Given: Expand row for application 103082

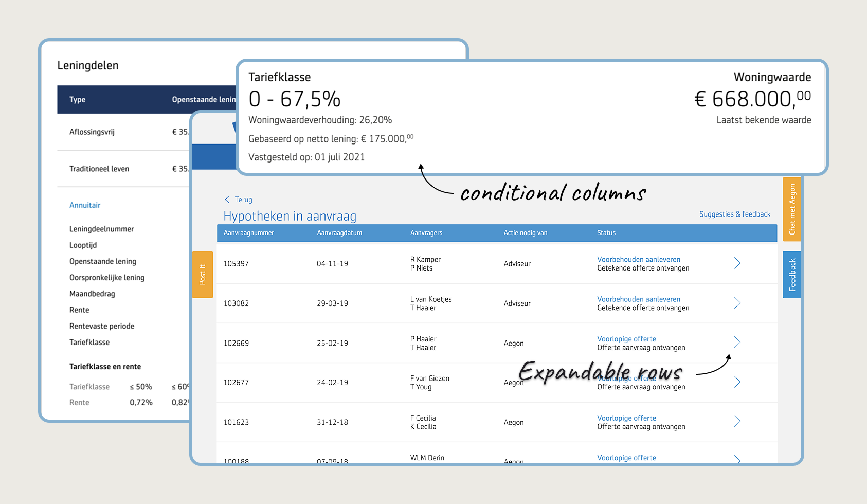Looking at the screenshot, I should click(x=737, y=303).
